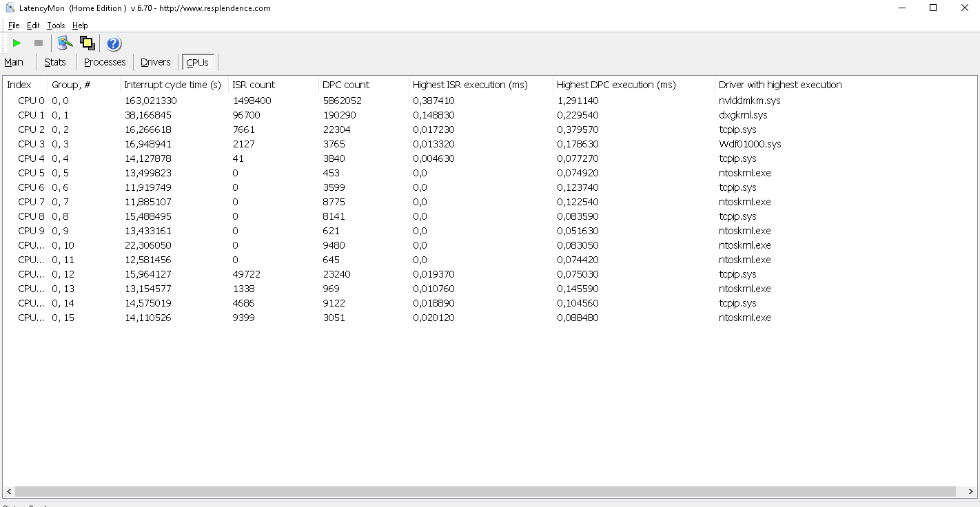Screen dimensions: 980x507
Task: Click ISR count value 49722
Action: click(x=247, y=274)
